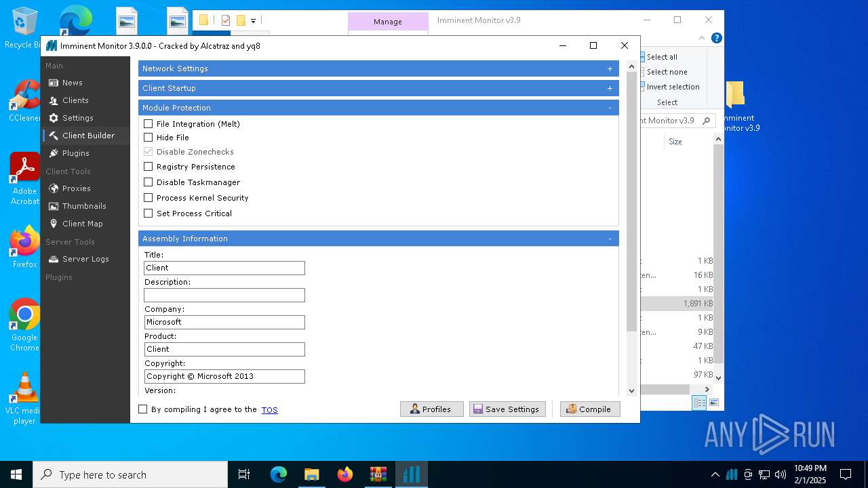This screenshot has width=868, height=488.
Task: Click builder panel scroll up arrow
Action: pos(631,66)
